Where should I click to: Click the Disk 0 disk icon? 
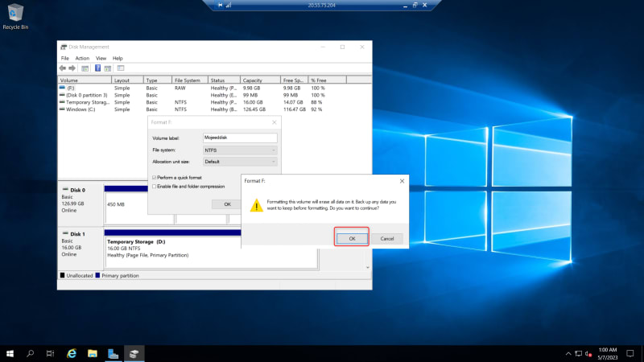click(65, 190)
